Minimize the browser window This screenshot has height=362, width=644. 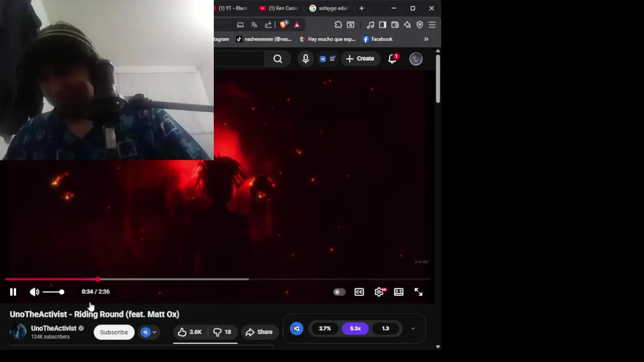(x=394, y=9)
